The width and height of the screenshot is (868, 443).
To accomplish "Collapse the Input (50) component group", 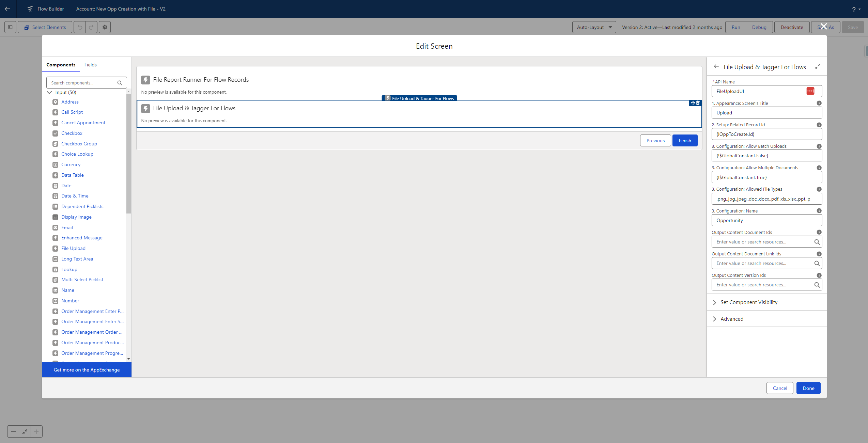I will (x=49, y=92).
